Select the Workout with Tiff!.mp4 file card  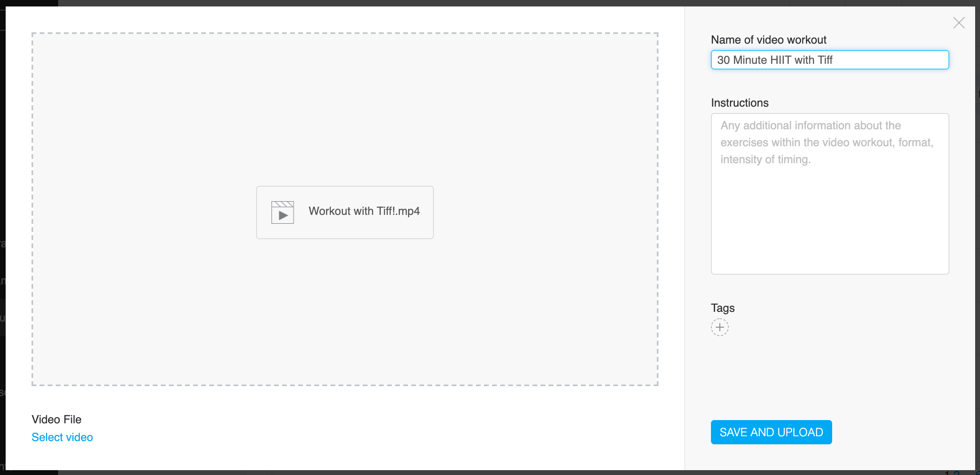pyautogui.click(x=344, y=212)
